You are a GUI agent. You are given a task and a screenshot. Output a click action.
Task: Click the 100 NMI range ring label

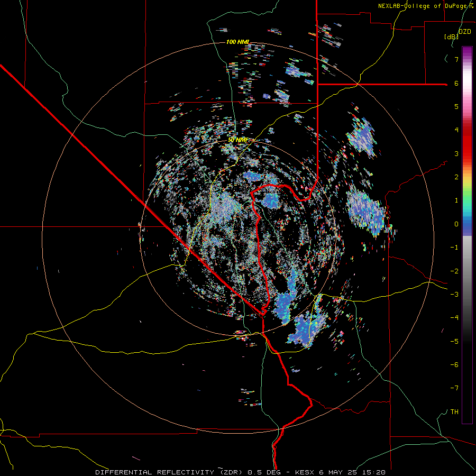(x=237, y=42)
